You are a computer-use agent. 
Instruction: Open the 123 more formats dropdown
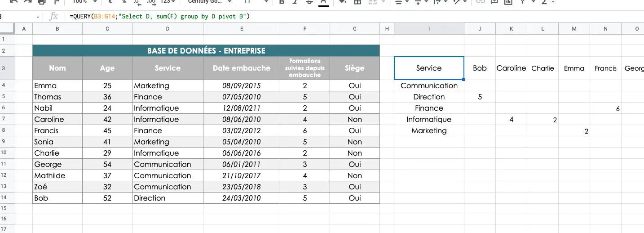click(168, 2)
